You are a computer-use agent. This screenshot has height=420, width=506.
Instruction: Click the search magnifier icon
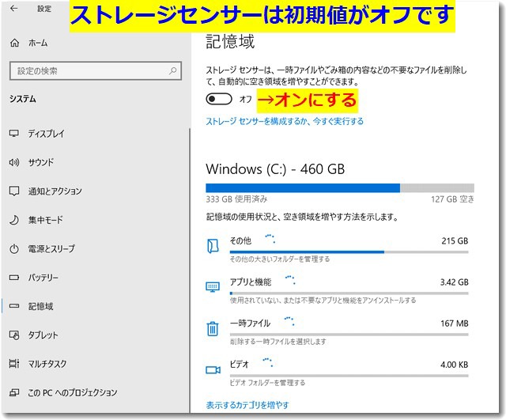(x=172, y=71)
